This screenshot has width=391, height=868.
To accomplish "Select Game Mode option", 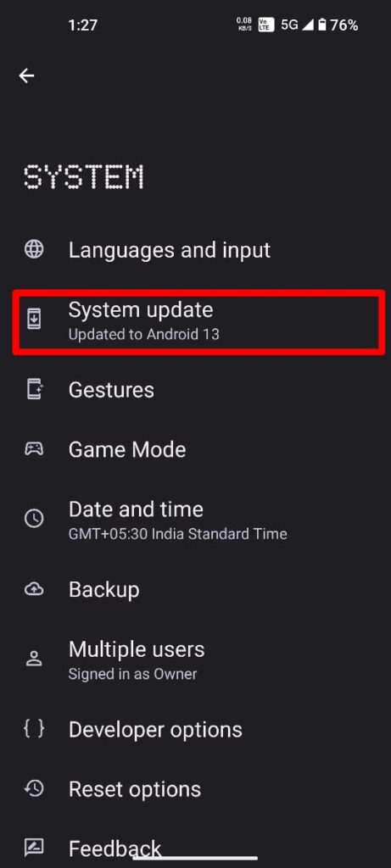I will tap(195, 449).
